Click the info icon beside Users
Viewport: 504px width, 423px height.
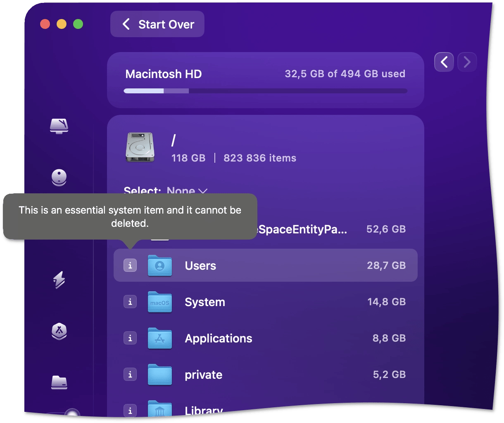point(130,265)
